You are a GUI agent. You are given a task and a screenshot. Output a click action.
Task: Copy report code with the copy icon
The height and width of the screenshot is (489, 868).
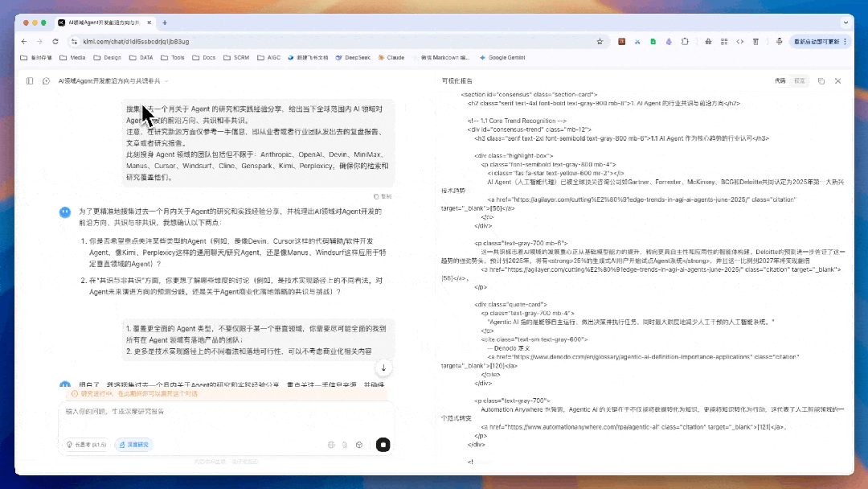(821, 81)
